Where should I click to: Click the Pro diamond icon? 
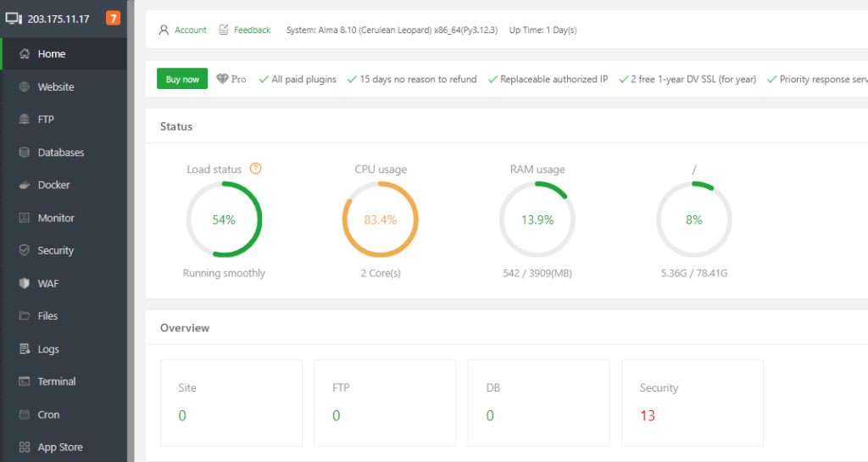[223, 79]
